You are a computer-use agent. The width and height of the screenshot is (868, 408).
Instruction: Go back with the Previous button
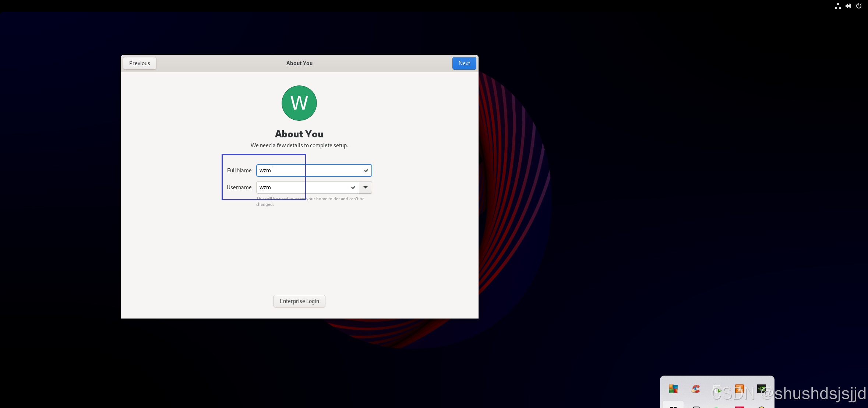(x=140, y=63)
